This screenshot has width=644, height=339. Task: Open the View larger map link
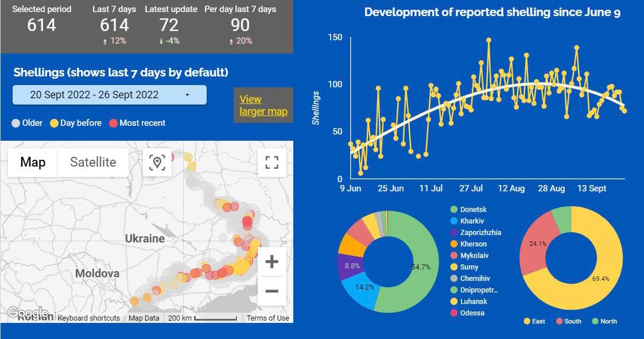pos(263,105)
